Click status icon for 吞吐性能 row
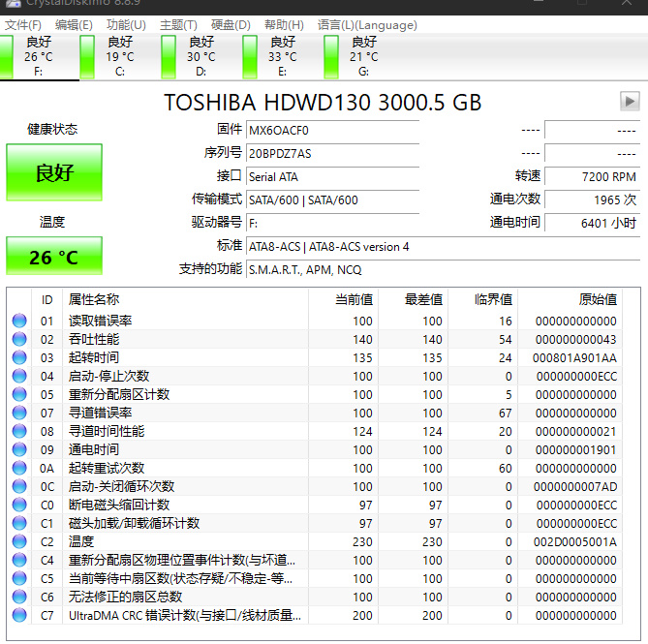Screen dimensions: 648x644 (x=19, y=339)
